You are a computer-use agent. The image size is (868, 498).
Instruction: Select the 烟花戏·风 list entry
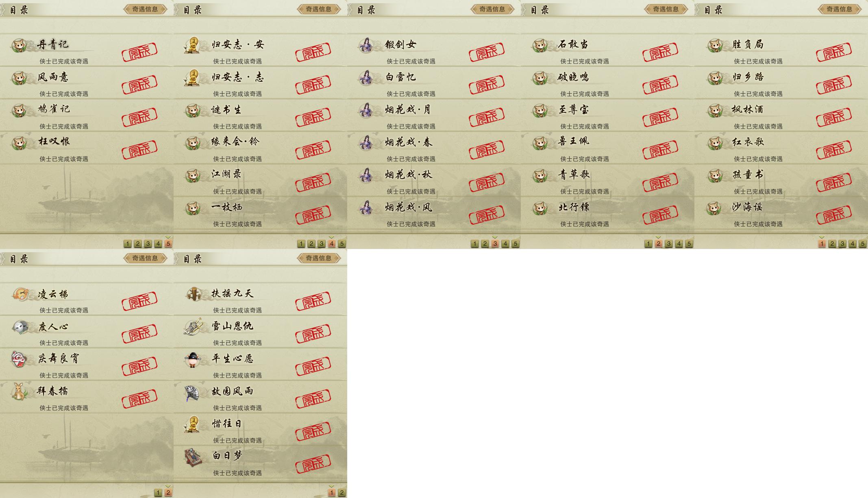pyautogui.click(x=434, y=213)
